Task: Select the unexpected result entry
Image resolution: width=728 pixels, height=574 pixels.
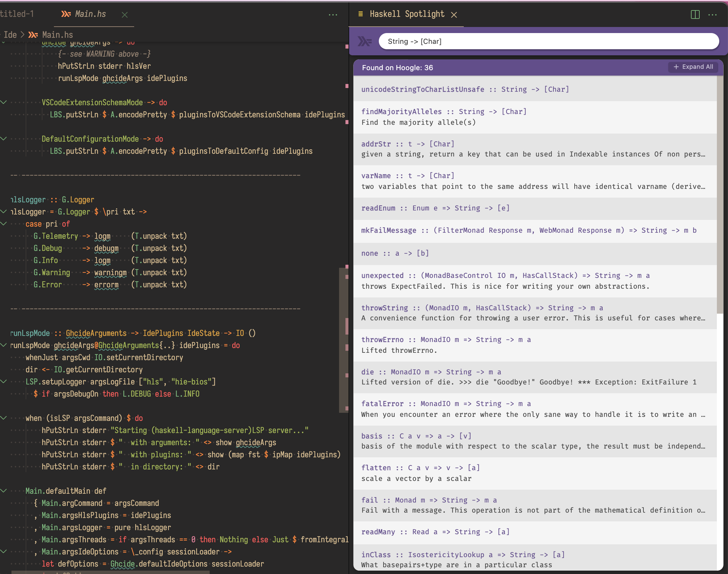Action: 535,281
